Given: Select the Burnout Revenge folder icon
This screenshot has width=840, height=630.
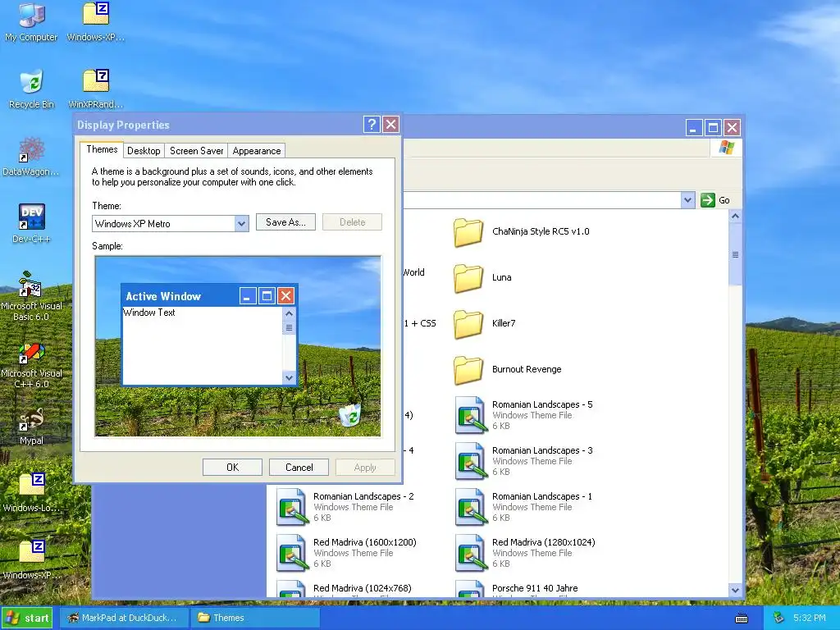Looking at the screenshot, I should point(468,370).
